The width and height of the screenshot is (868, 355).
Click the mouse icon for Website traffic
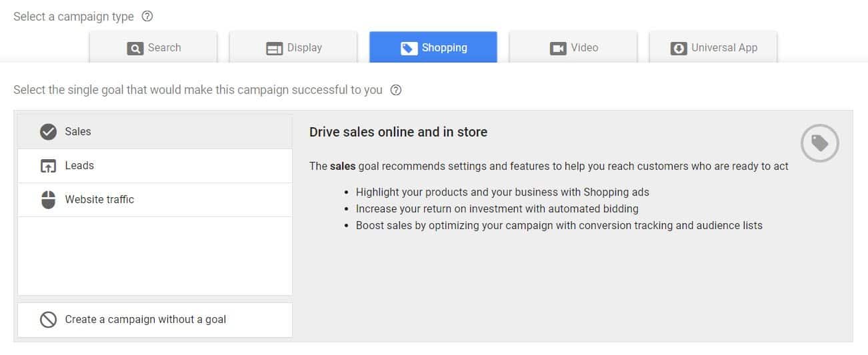point(48,200)
